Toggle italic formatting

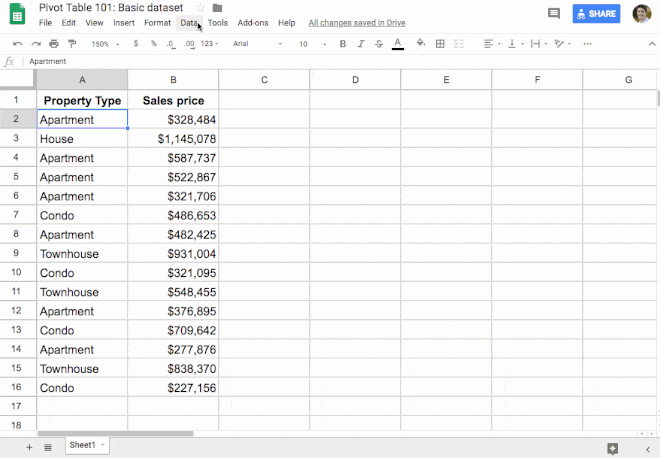tap(360, 44)
